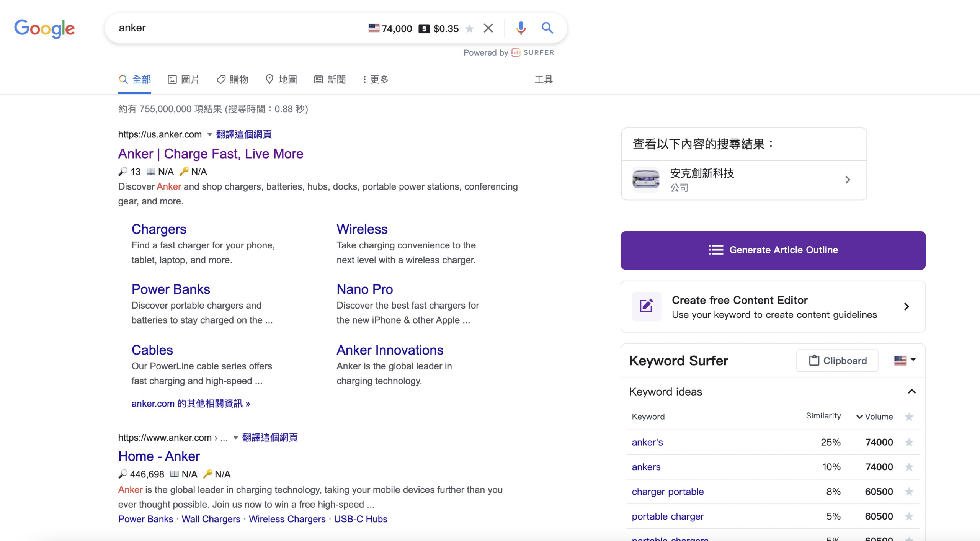Clear the query with the X icon
Viewport: 980px width, 541px height.
[488, 28]
